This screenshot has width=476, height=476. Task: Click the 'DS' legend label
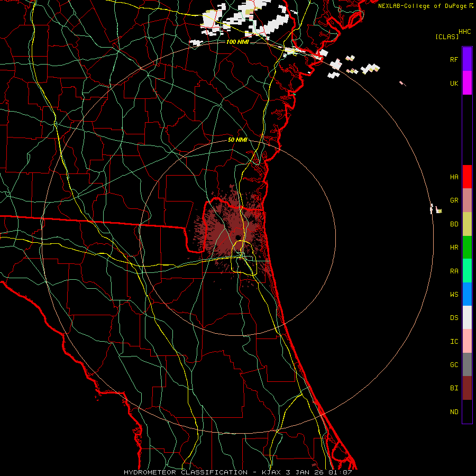click(454, 318)
